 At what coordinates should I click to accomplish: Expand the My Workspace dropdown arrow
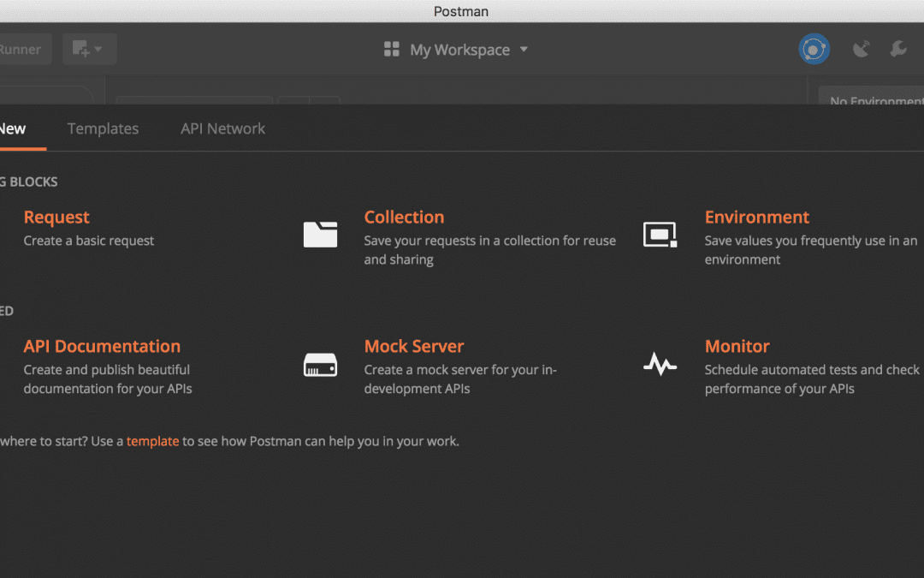click(x=524, y=50)
